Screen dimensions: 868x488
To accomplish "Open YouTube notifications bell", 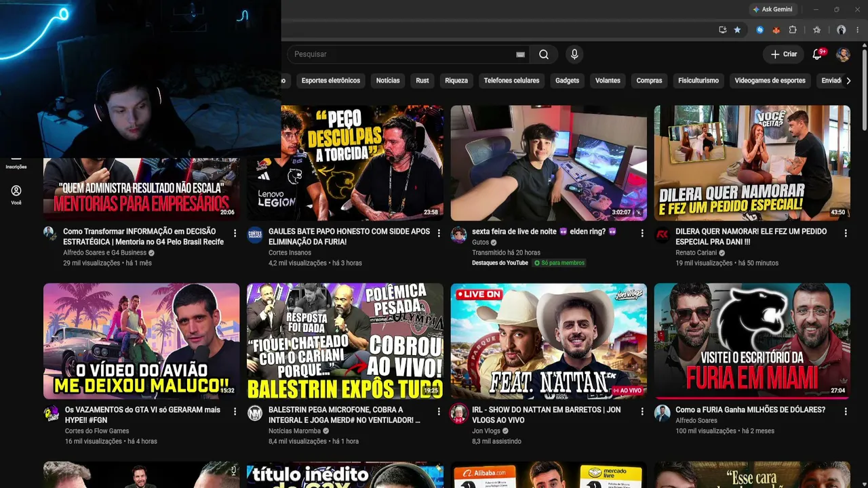I will pos(817,54).
